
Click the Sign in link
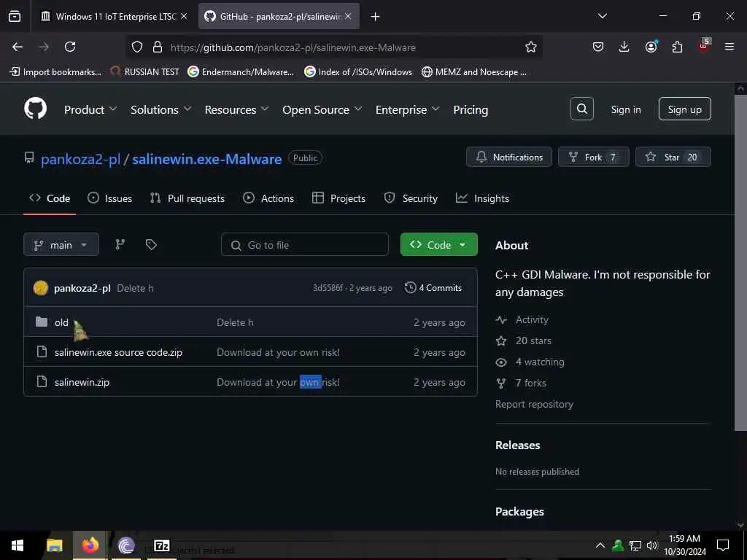click(626, 109)
